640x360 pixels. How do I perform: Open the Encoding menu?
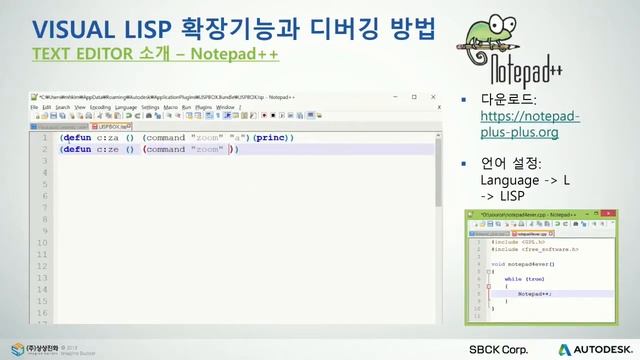point(100,107)
